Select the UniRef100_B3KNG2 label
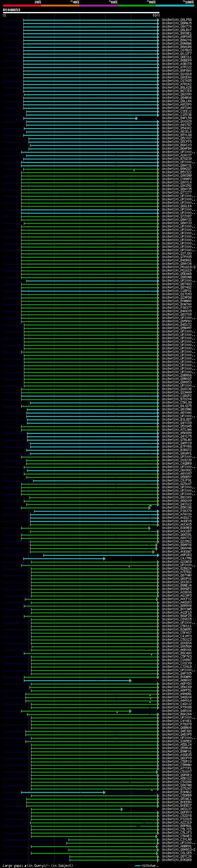The height and width of the screenshot is (868, 197). [177, 792]
